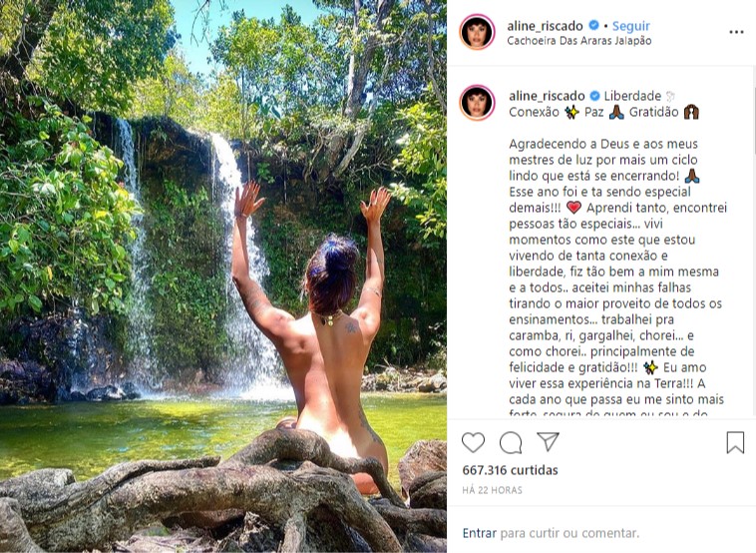The height and width of the screenshot is (553, 756).
Task: Click the red heart emoji in caption
Action: [x=573, y=208]
